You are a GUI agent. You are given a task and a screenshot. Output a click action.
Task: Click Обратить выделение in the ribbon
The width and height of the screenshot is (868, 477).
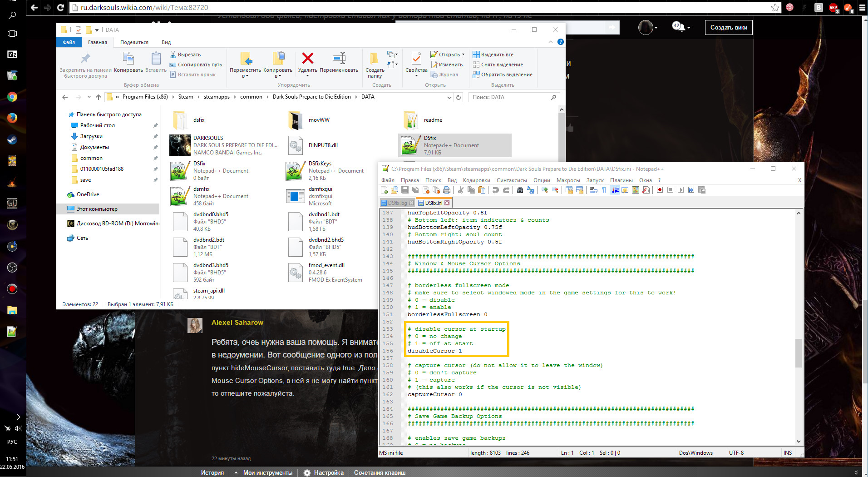tap(503, 75)
